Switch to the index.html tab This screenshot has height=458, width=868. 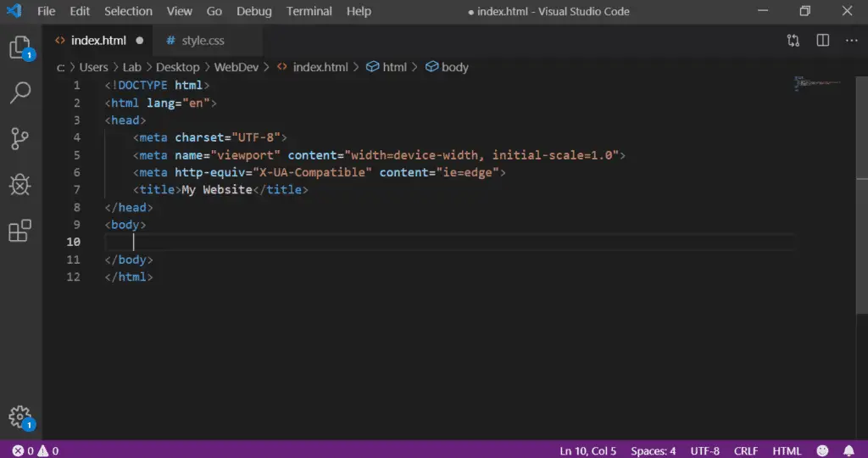(98, 41)
